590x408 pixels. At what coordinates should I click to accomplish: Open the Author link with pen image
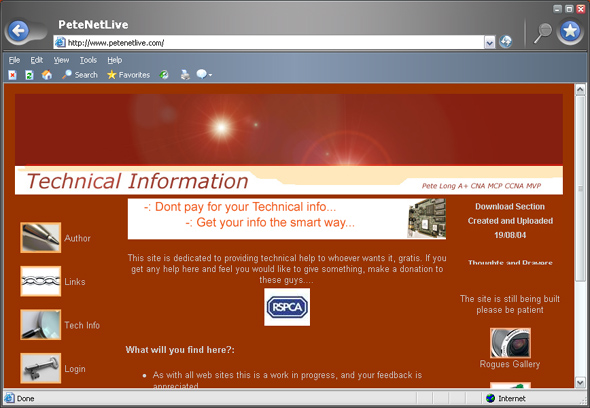[x=55, y=237]
